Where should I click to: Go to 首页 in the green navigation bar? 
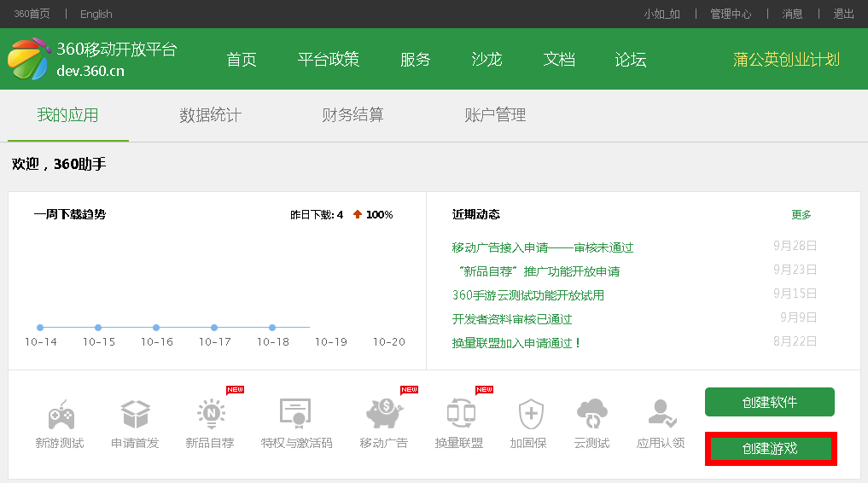coord(242,59)
